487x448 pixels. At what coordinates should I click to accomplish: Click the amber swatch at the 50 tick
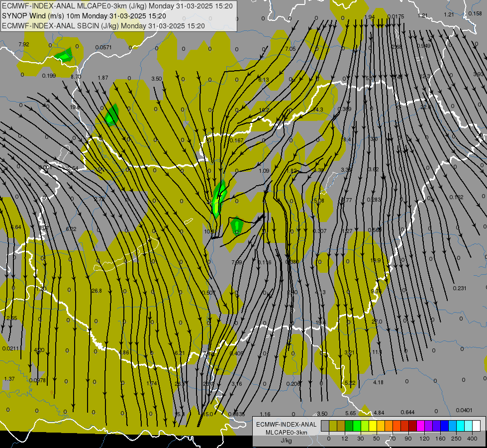click(381, 426)
